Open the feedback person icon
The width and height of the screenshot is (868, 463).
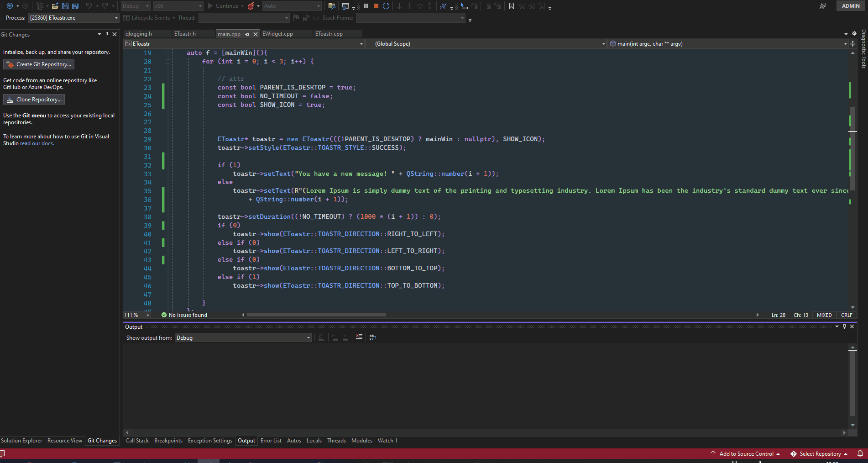(822, 6)
